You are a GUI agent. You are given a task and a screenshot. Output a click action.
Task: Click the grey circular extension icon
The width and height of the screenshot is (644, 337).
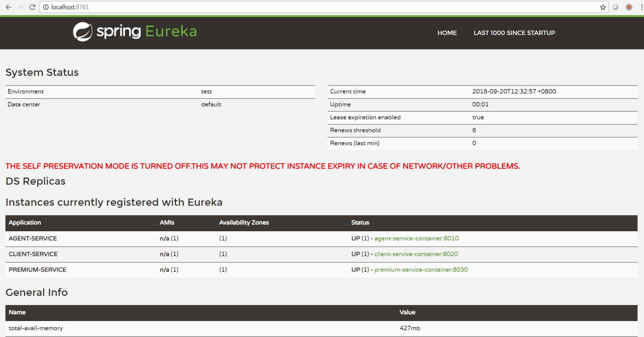coord(615,7)
